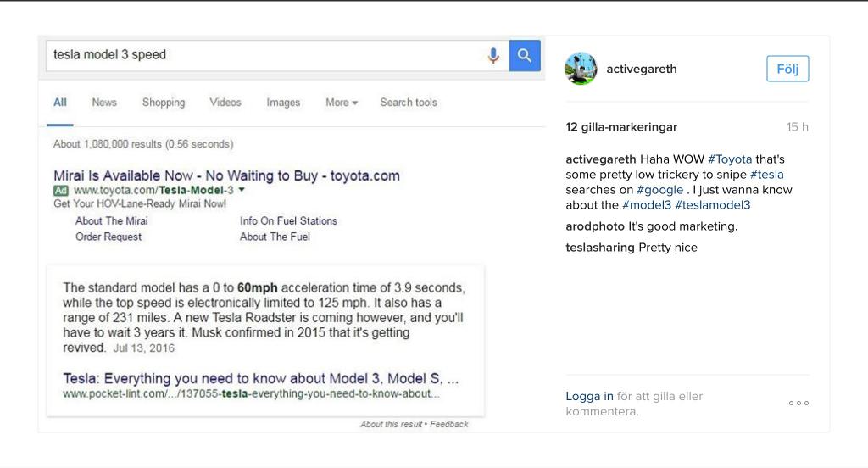
Task: Click activegareth username in the caption
Action: 601,159
